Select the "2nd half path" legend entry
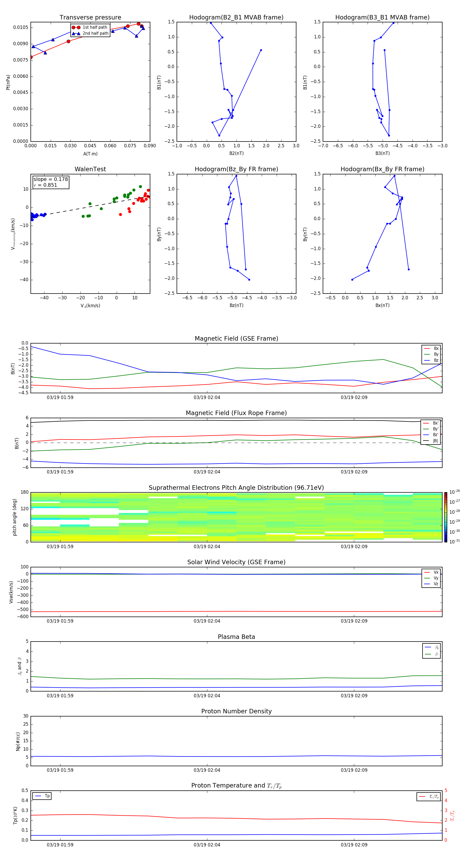Image resolution: width=473 pixels, height=868 pixels. (90, 33)
